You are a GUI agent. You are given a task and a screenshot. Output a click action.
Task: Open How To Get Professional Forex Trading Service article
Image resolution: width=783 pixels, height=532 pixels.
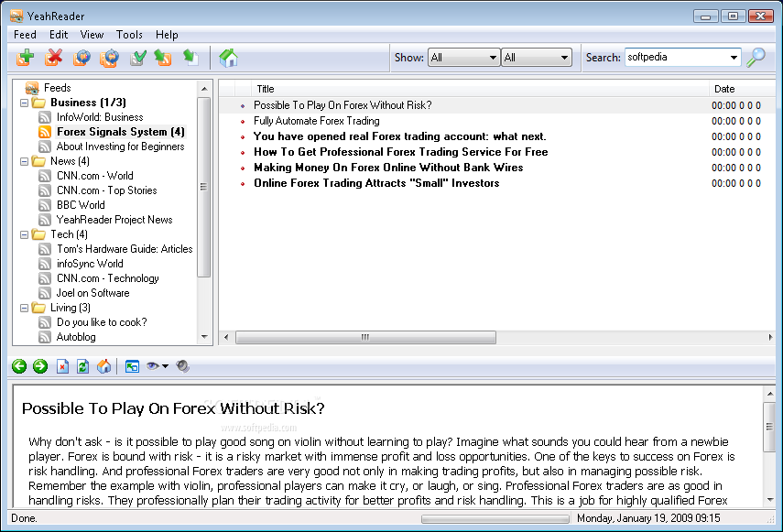[x=400, y=152]
